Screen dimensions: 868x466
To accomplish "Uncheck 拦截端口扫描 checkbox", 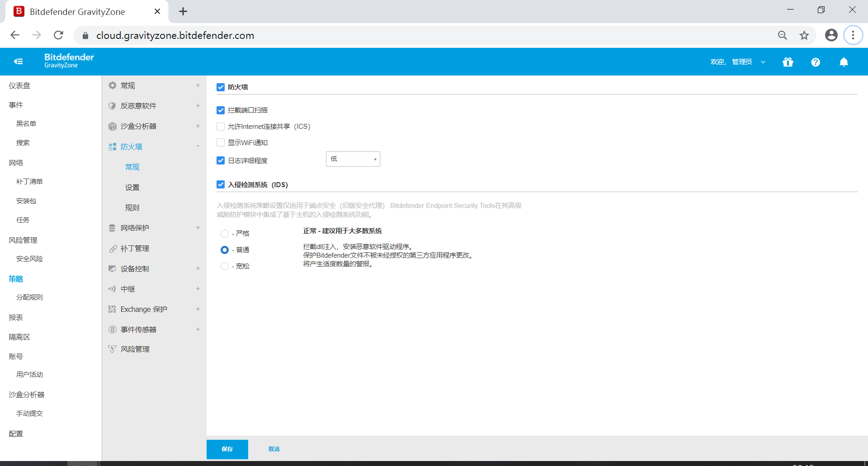I will click(221, 110).
